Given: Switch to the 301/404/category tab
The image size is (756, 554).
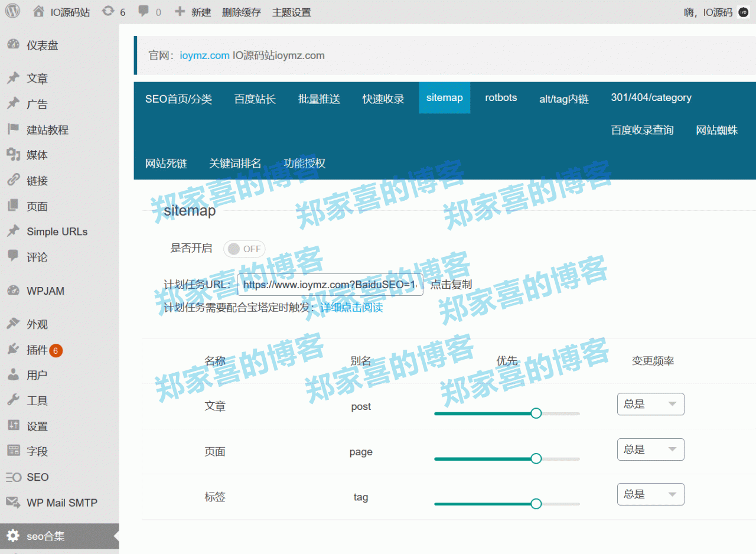Looking at the screenshot, I should (651, 98).
